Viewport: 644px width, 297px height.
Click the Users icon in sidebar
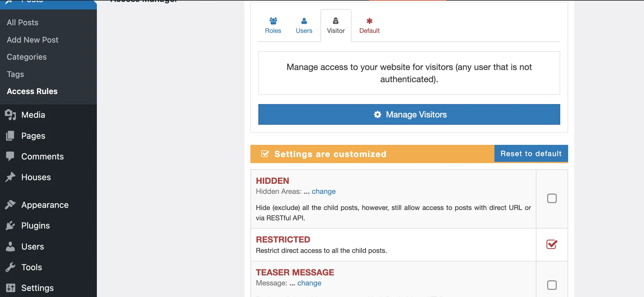tap(10, 246)
